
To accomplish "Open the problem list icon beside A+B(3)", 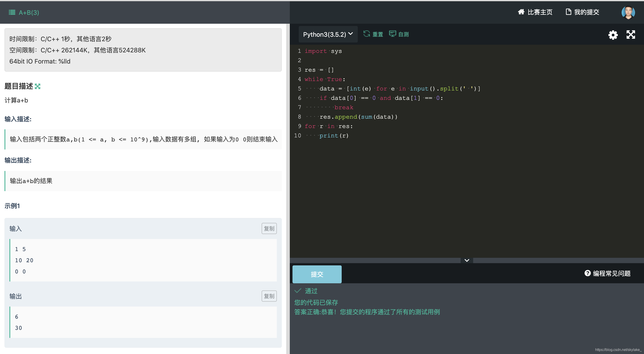I will pos(12,12).
